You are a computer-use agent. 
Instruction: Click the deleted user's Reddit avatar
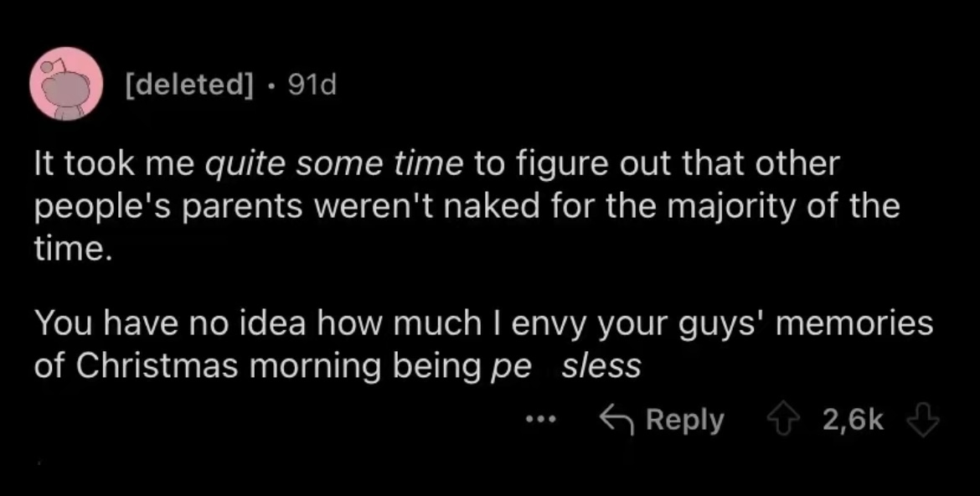click(67, 84)
